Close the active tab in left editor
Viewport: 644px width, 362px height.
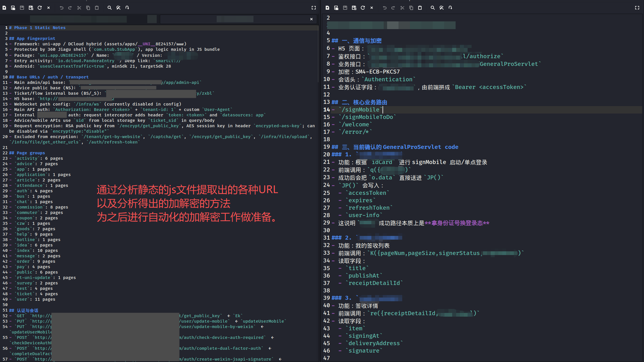pos(311,19)
